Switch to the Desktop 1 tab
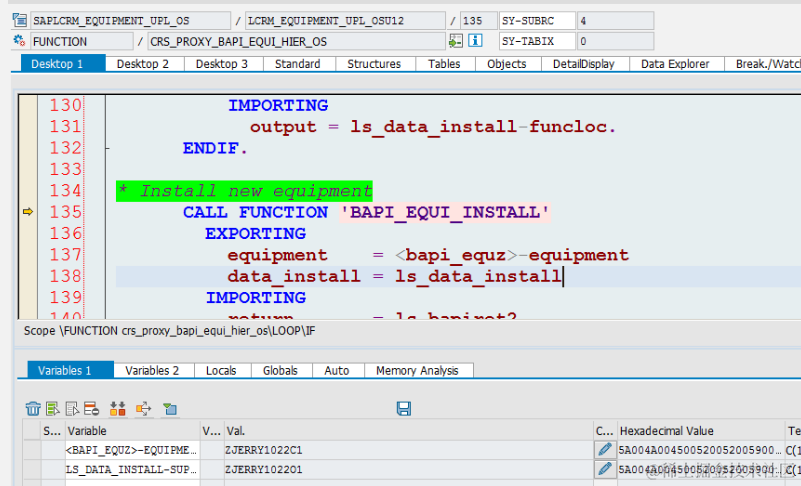Image resolution: width=801 pixels, height=486 pixels. click(63, 64)
